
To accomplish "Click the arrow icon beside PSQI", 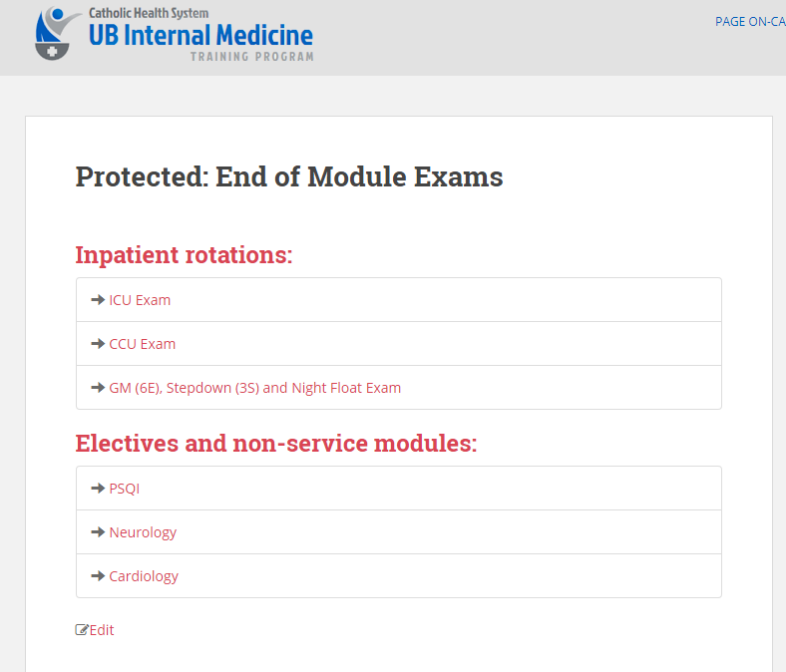I will click(98, 489).
